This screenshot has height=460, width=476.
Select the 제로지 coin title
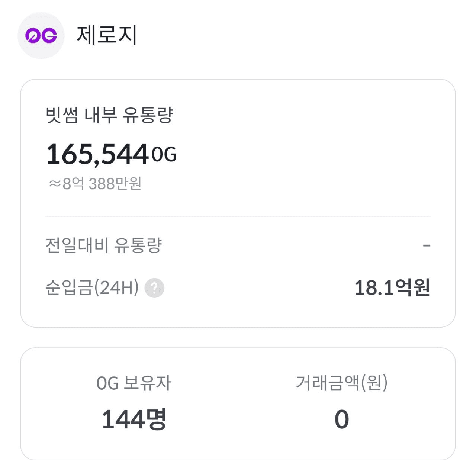pos(107,35)
